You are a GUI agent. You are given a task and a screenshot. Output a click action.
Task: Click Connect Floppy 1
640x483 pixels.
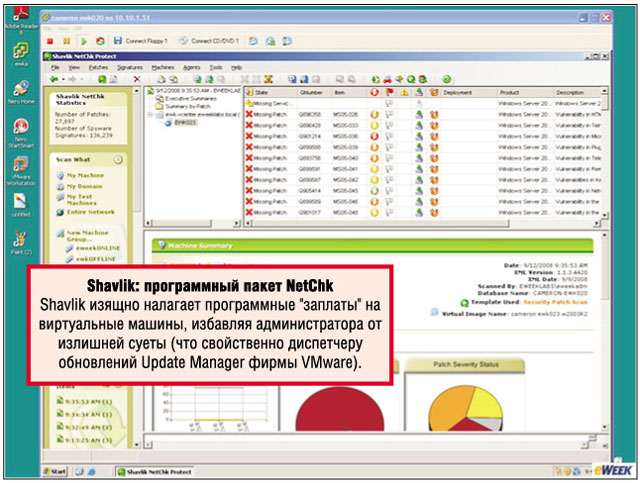point(141,41)
